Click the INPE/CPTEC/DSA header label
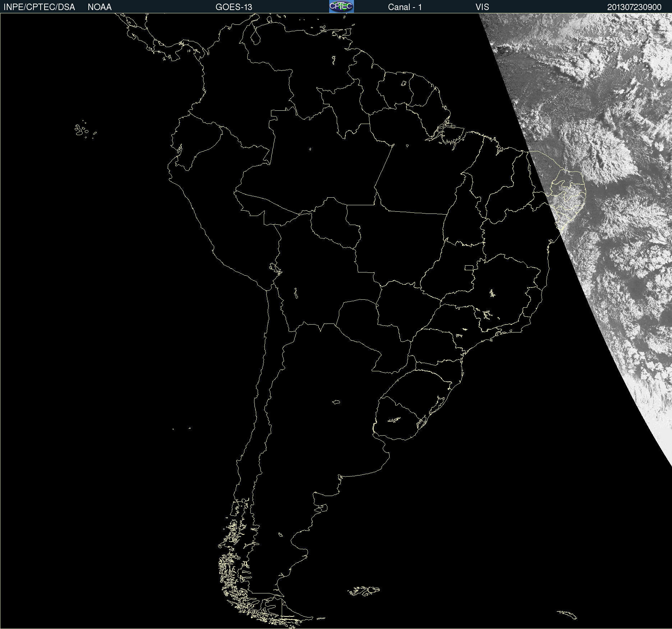 (x=39, y=7)
